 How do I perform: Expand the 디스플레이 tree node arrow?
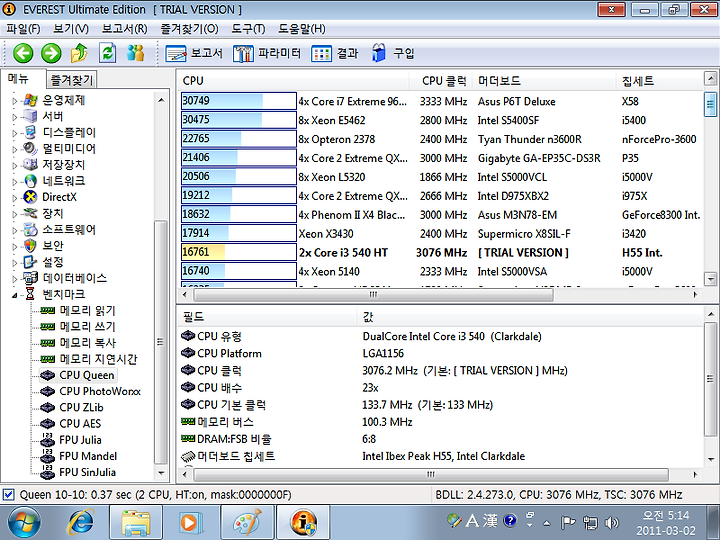pos(15,133)
